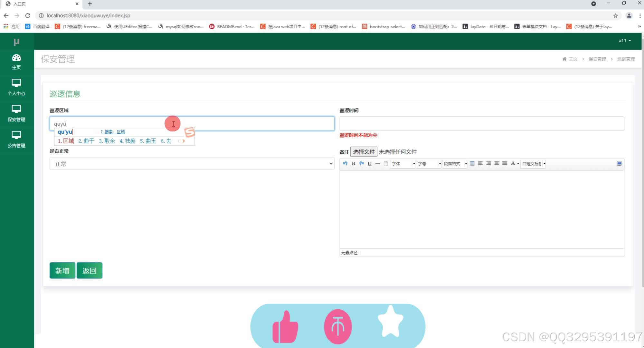Center-align text in the editor
The image size is (644, 348).
[497, 163]
